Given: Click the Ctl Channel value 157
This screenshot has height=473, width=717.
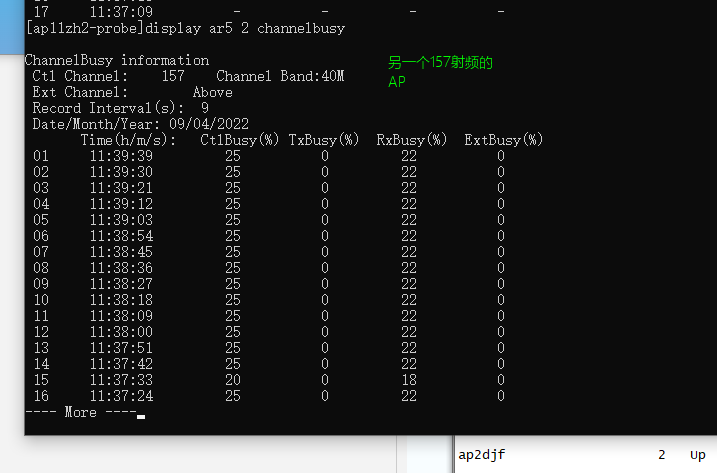Looking at the screenshot, I should tap(173, 76).
